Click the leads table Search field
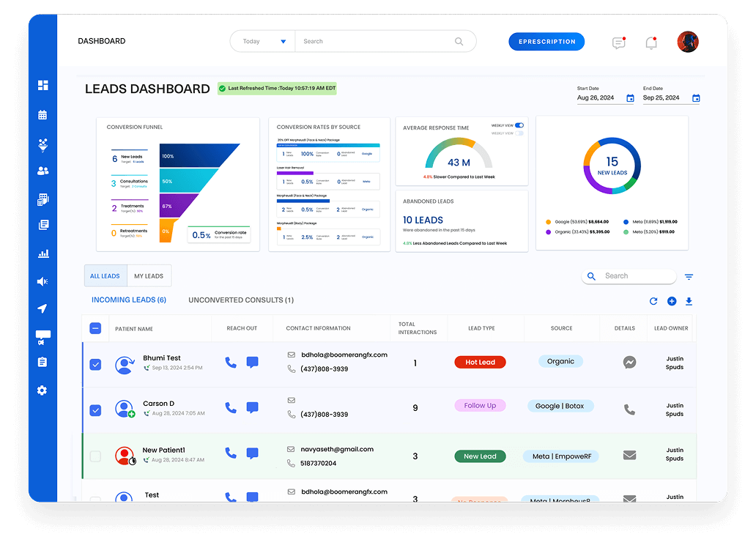 [x=629, y=276]
